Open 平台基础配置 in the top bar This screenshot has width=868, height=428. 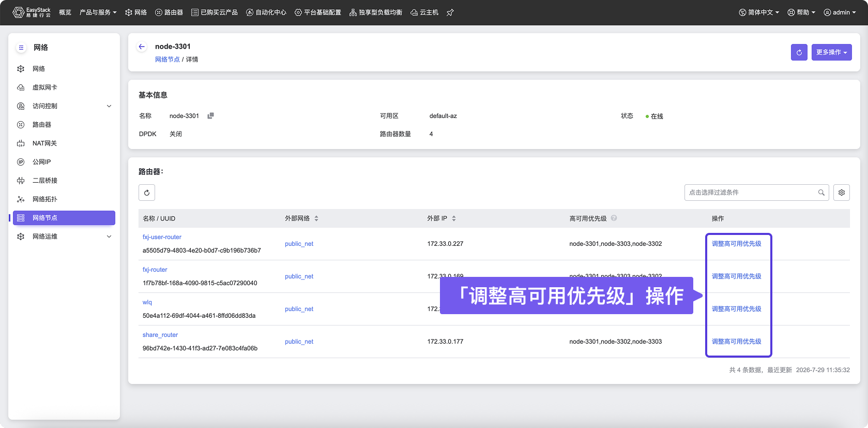[318, 12]
